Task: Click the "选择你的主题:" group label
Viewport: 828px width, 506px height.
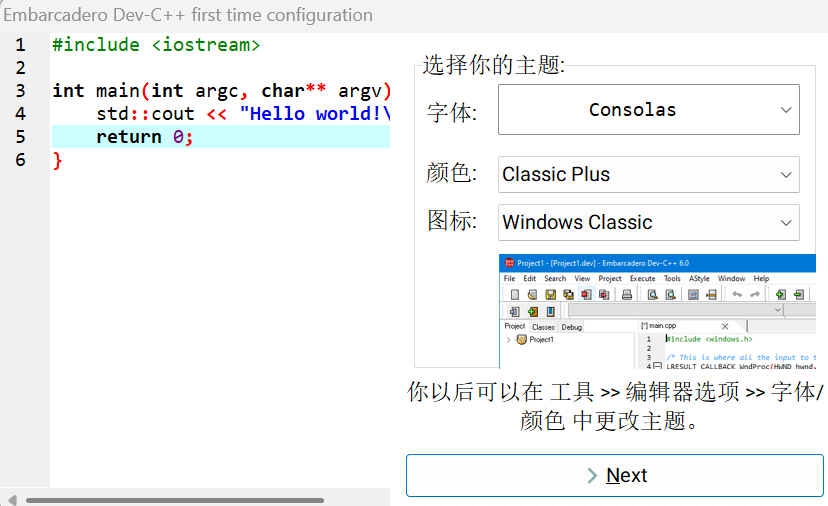Action: point(494,65)
